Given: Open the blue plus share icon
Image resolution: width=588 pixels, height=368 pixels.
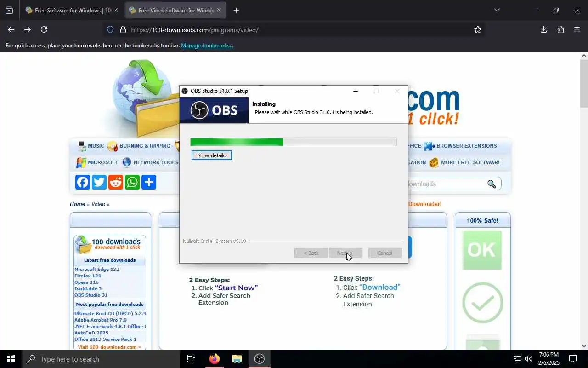Looking at the screenshot, I should pos(149,182).
